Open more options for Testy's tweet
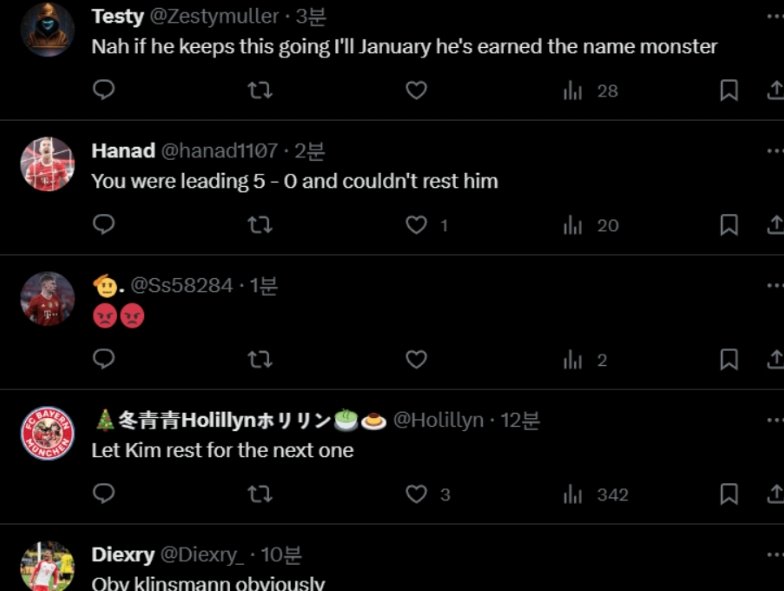Screen dimensions: 784x591 tap(773, 16)
